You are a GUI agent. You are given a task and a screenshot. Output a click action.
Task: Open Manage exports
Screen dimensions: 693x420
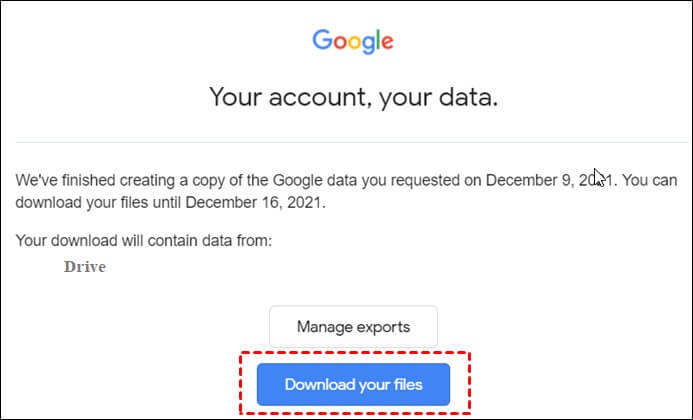coord(353,327)
